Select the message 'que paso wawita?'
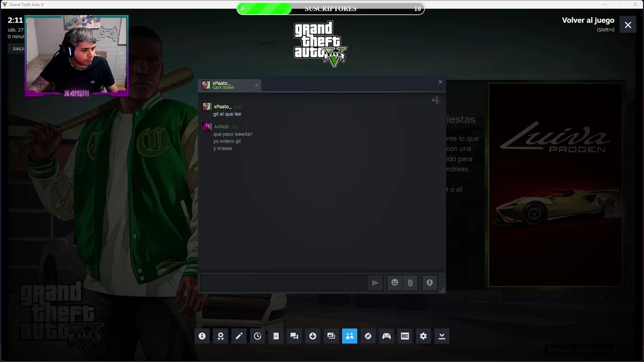644x362 pixels. pyautogui.click(x=232, y=134)
